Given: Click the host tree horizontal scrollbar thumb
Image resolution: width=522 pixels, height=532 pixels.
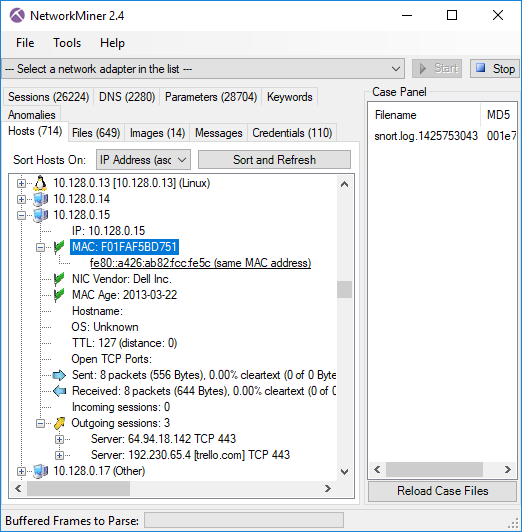Looking at the screenshot, I should click(78, 489).
